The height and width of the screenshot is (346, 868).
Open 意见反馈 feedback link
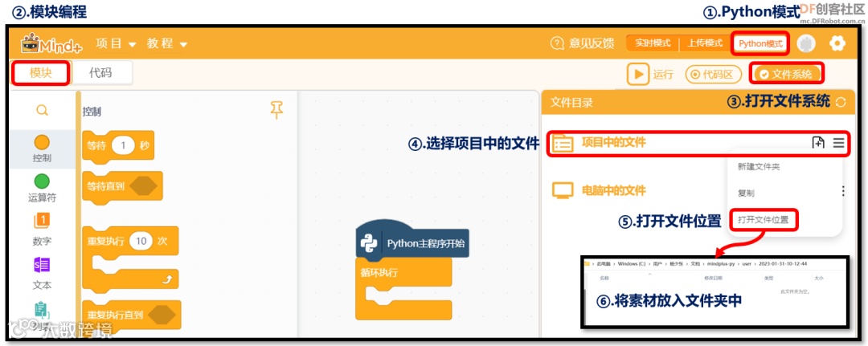pos(583,43)
